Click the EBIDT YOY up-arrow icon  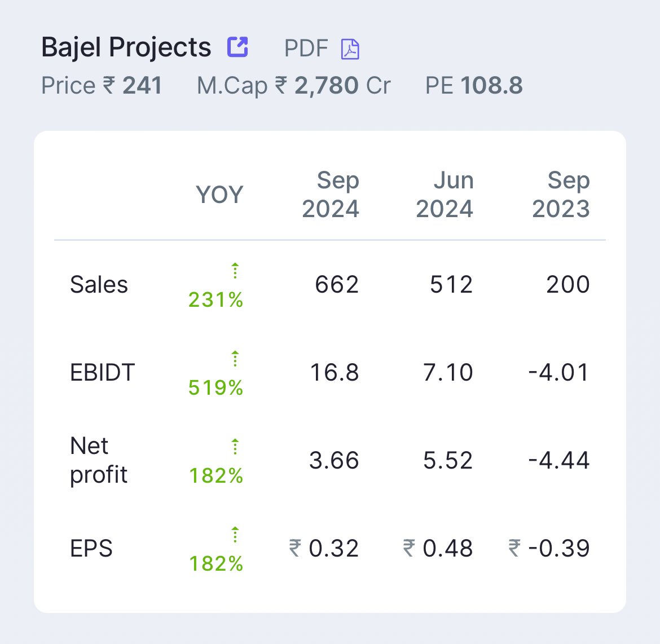[x=235, y=359]
